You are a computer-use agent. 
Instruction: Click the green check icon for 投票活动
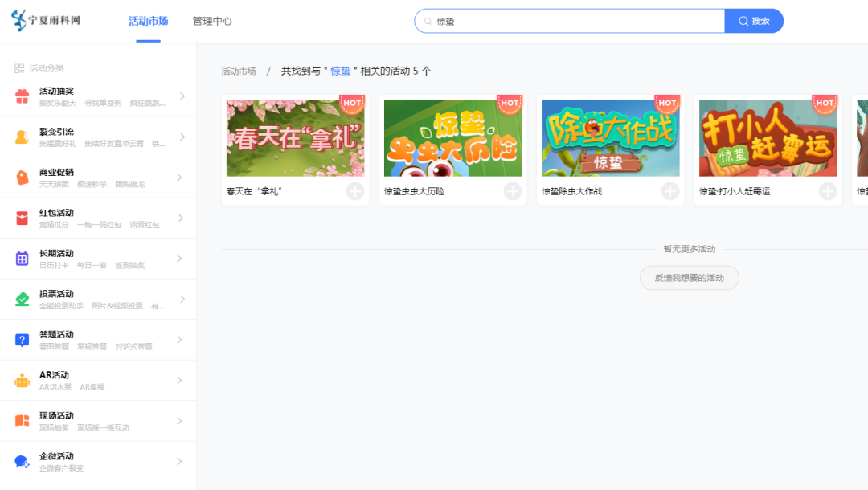[23, 299]
